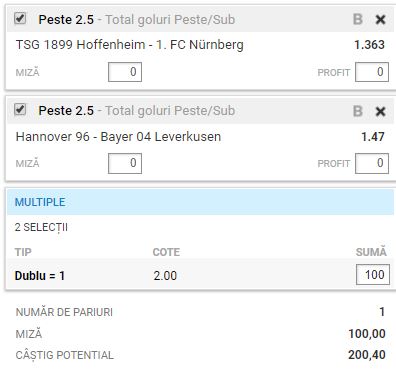Focus the Profit field for Hoffenheim bet
Screen dimensions: 396x372
[372, 72]
